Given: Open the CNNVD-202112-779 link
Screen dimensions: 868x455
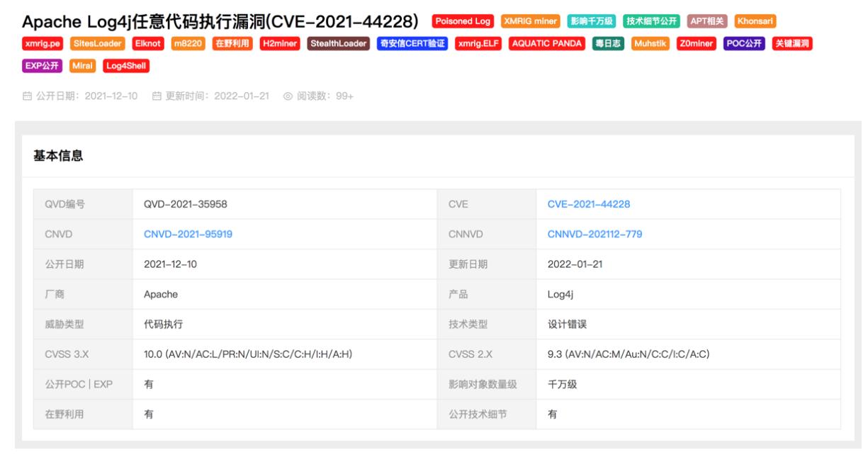Looking at the screenshot, I should click(x=594, y=234).
